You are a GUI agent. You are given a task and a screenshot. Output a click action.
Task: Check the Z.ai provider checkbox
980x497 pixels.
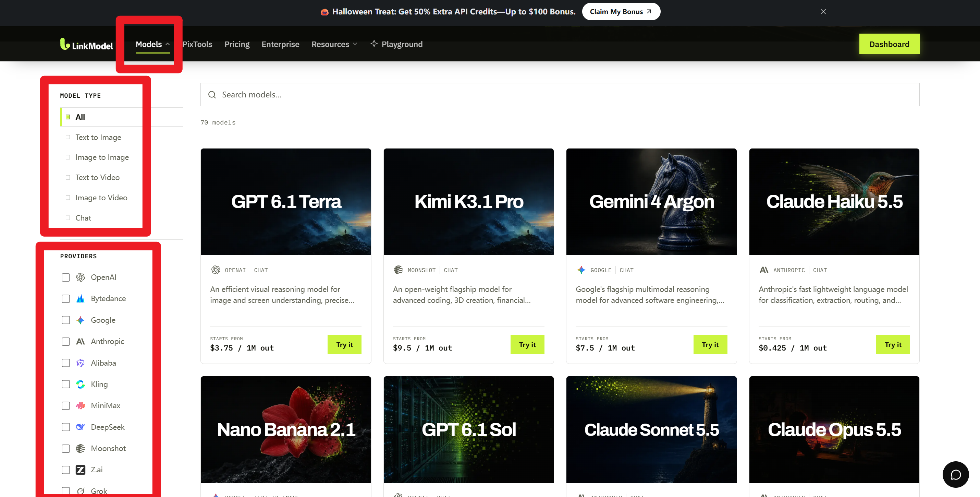click(x=66, y=470)
